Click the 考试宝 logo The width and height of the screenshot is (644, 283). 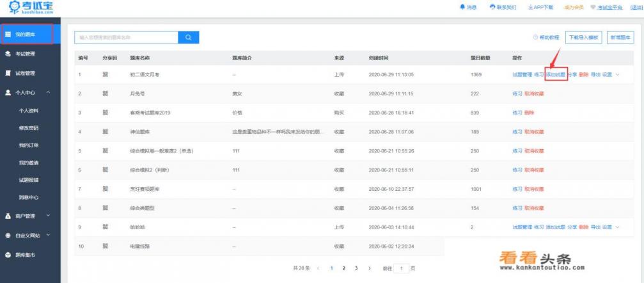(31, 8)
